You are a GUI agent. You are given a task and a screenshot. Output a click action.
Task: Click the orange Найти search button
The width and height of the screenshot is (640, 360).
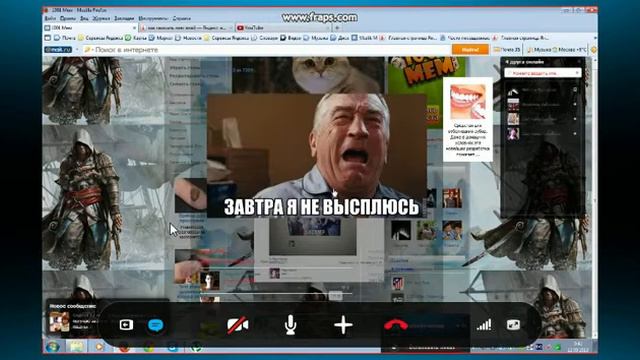tap(470, 49)
